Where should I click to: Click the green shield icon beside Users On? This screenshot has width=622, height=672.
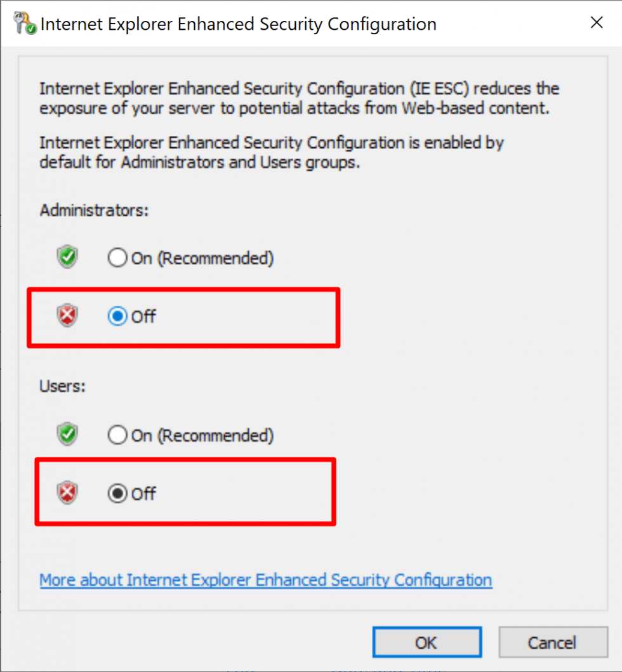[x=67, y=434]
